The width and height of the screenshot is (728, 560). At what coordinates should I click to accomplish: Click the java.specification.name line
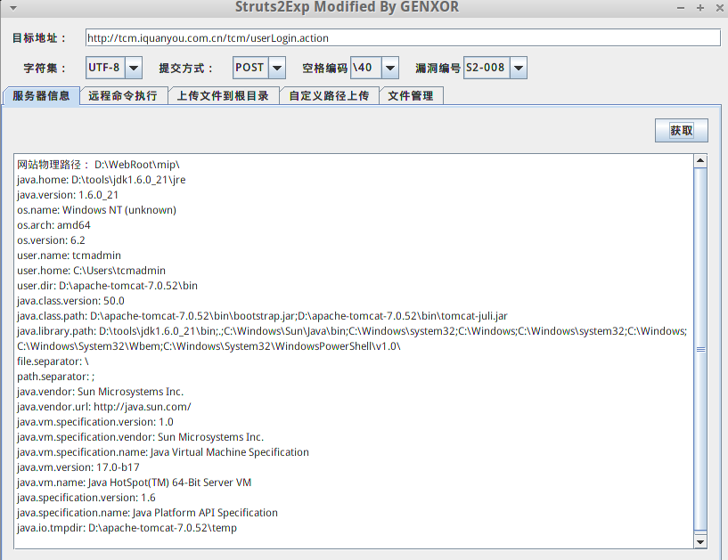pyautogui.click(x=147, y=513)
